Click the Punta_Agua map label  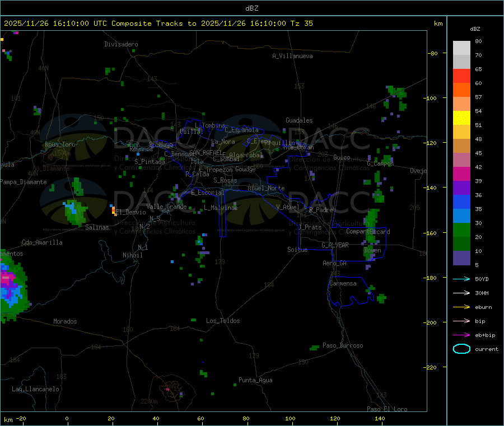pyautogui.click(x=255, y=380)
